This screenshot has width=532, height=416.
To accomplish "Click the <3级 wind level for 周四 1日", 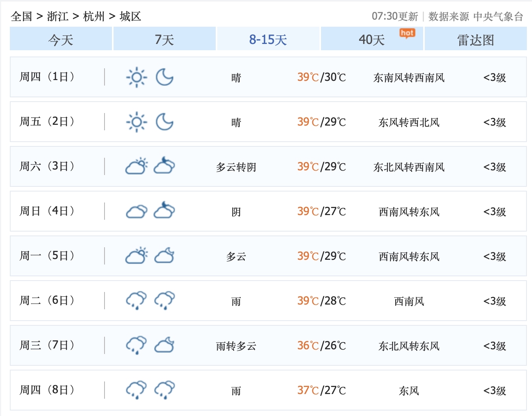I will pyautogui.click(x=495, y=78).
